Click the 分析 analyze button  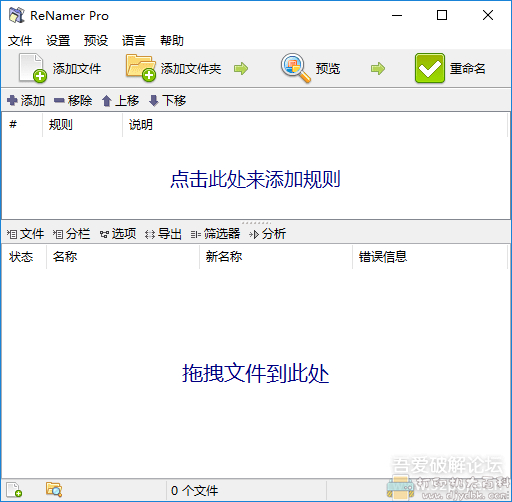267,234
